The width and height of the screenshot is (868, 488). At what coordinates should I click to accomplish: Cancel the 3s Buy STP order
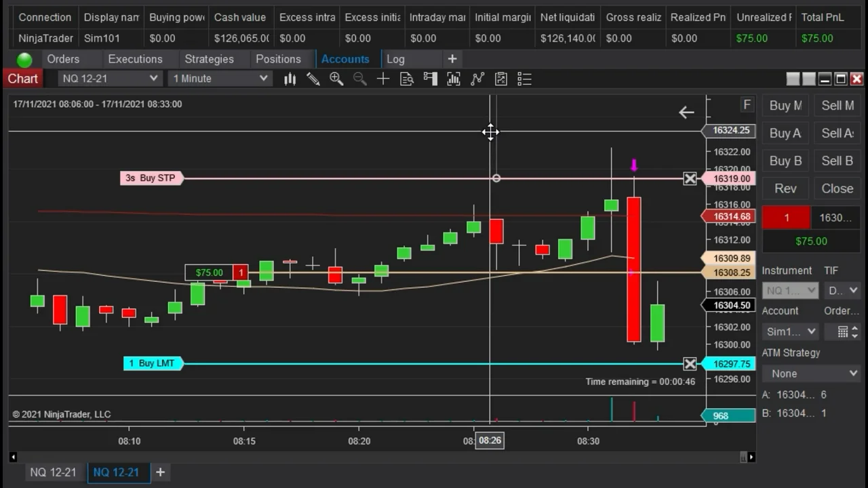coord(690,179)
